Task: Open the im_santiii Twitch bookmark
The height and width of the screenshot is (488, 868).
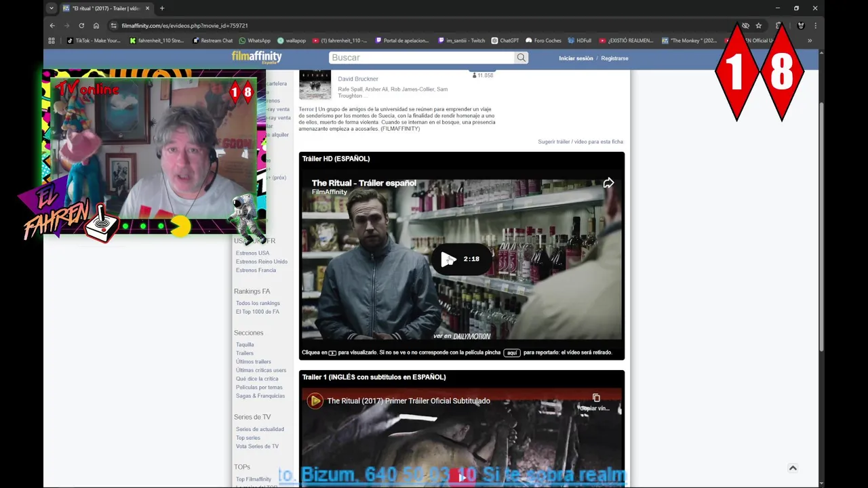Action: pos(462,41)
